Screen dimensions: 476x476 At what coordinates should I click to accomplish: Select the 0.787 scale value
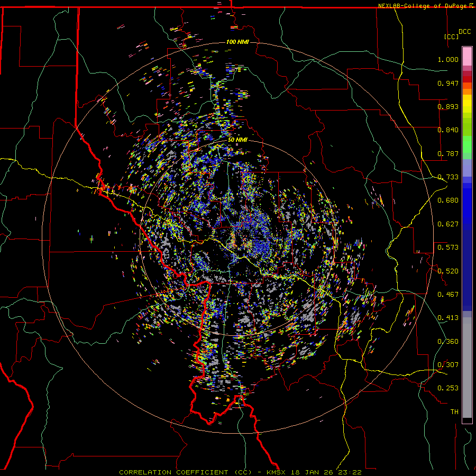[448, 153]
